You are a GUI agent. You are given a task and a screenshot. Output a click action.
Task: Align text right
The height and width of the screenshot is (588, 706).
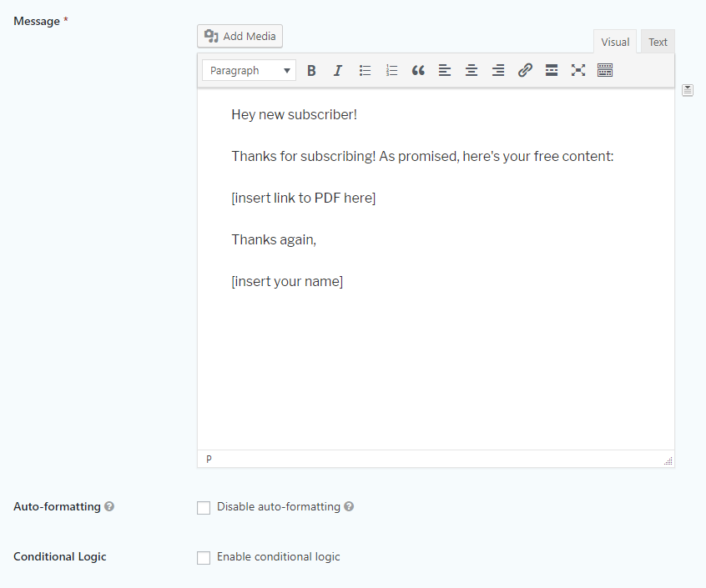tap(498, 71)
